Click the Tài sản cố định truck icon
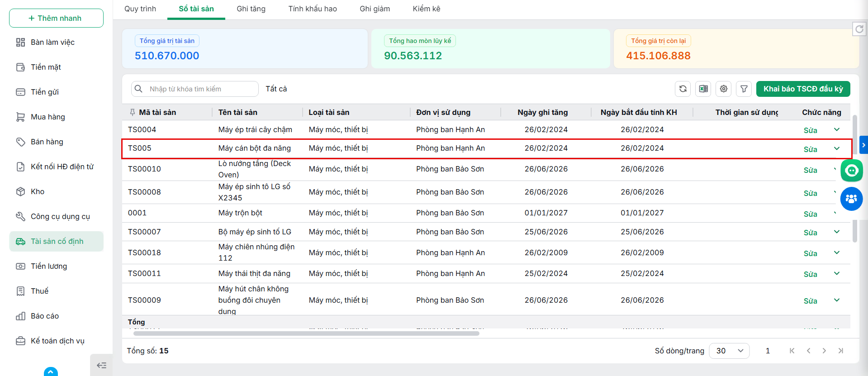 coord(20,241)
